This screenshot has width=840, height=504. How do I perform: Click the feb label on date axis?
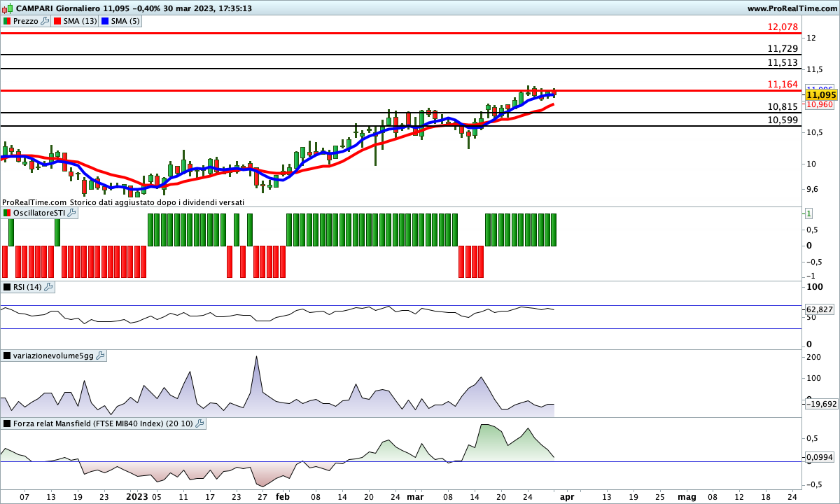[282, 496]
